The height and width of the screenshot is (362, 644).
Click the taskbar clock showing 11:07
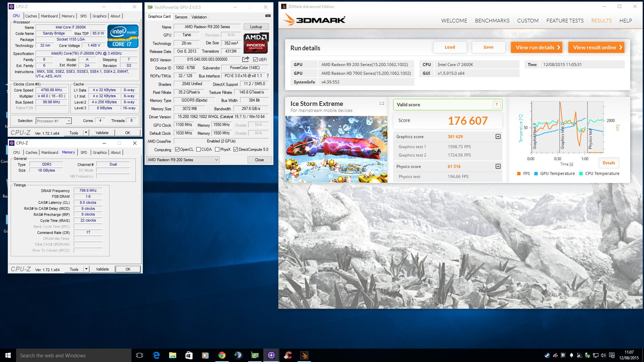[629, 355]
